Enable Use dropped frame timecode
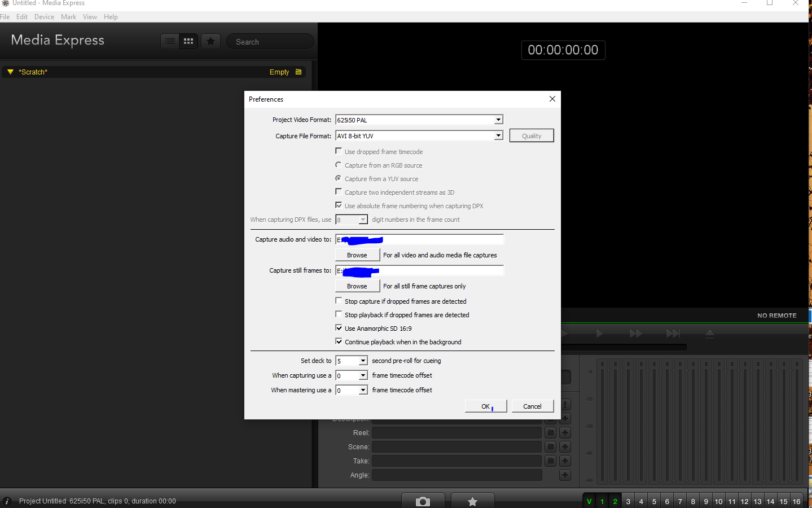The width and height of the screenshot is (812, 508). 339,151
